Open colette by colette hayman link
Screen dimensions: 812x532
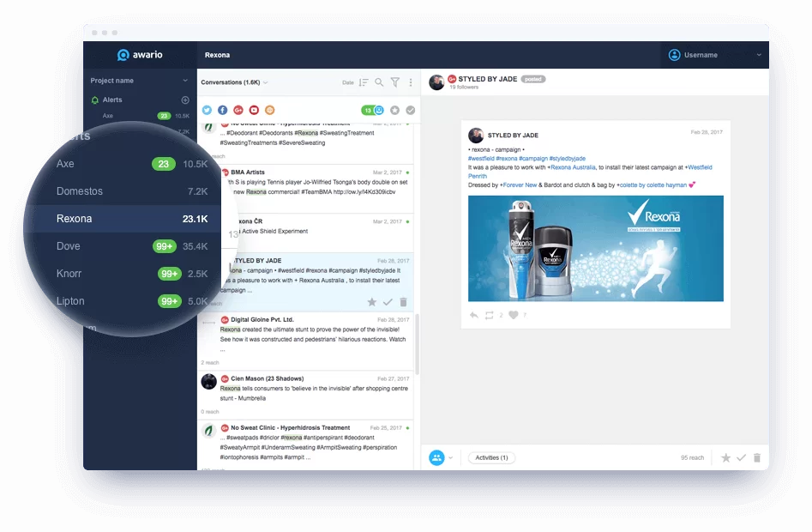653,185
